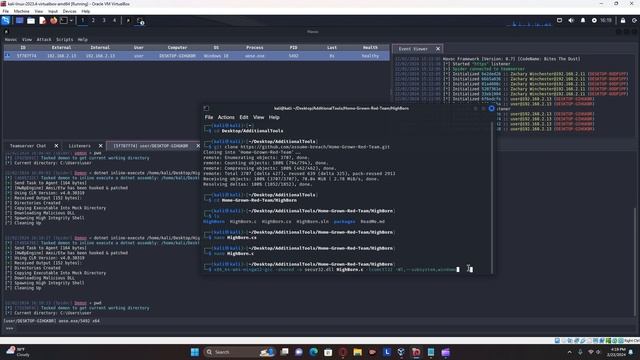Click the Havoc window vertical scrollbar
The image size is (640, 360).
click(635, 261)
